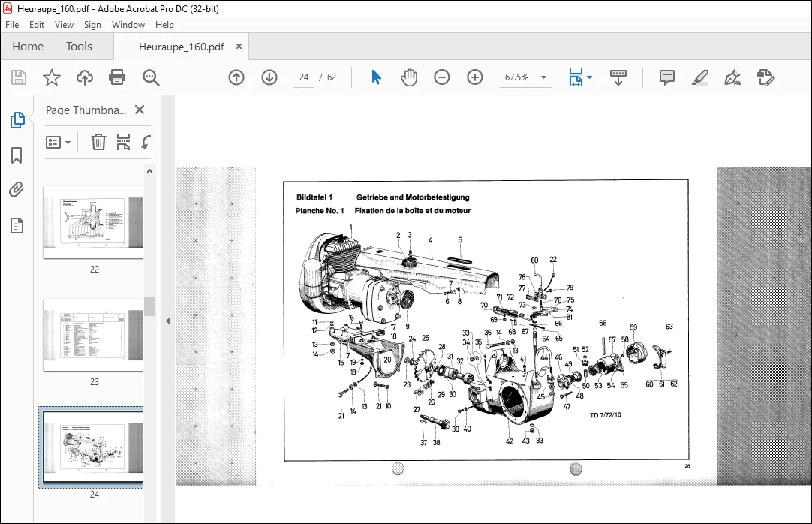
Task: Collapse the navigation pane arrow
Action: click(x=168, y=321)
